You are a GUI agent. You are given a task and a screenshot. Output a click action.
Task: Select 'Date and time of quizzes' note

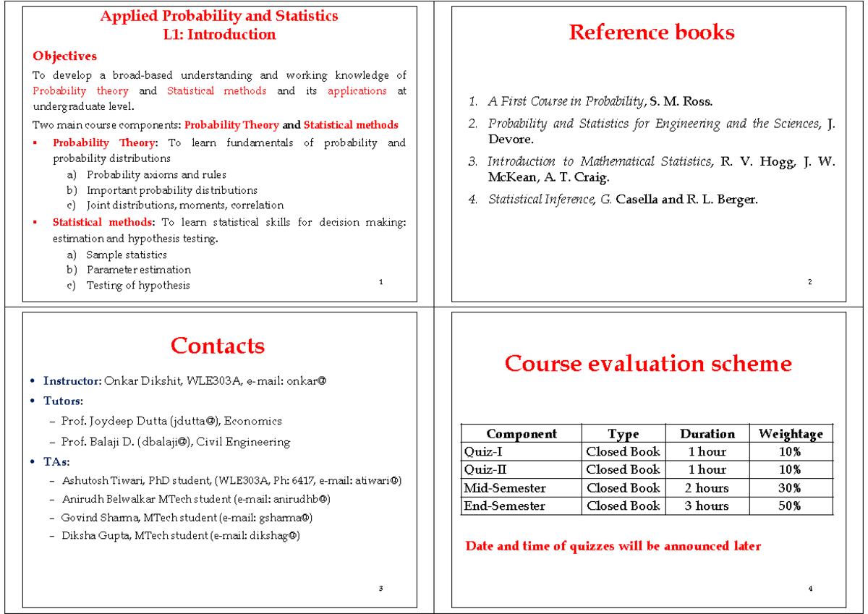[613, 546]
